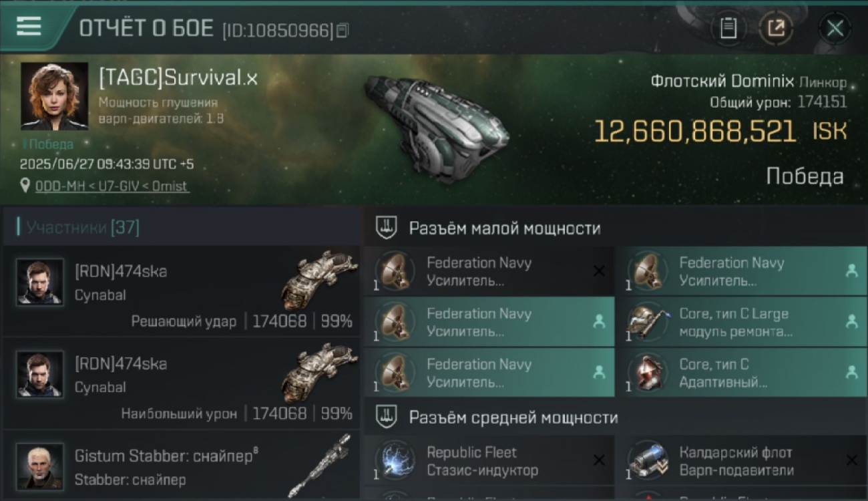Click the clipboard icon in the top bar
Image resolution: width=868 pixels, height=501 pixels.
(x=728, y=29)
